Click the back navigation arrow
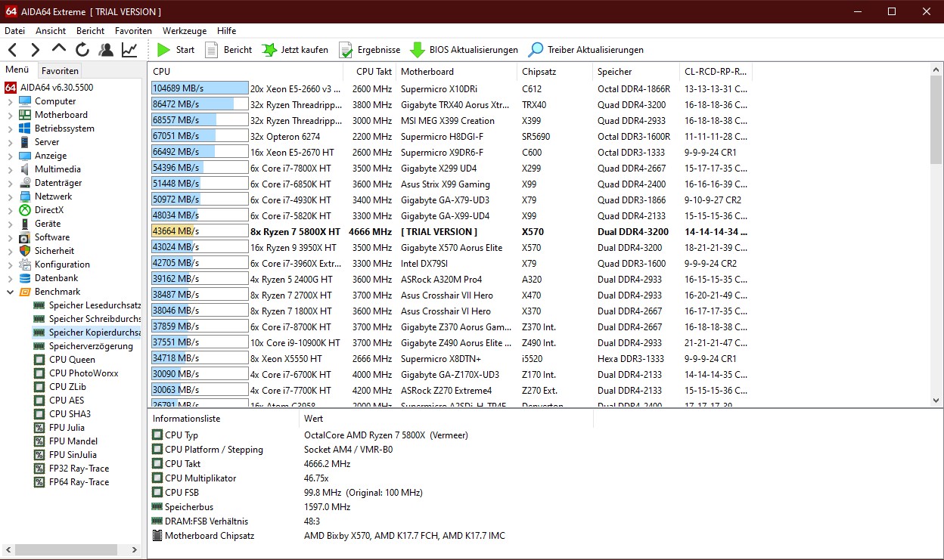The image size is (944, 560). (12, 50)
